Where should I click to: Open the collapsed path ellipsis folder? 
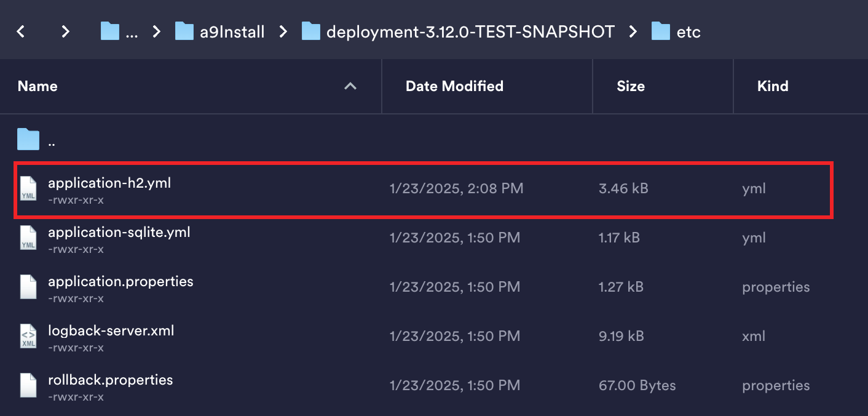click(x=120, y=31)
